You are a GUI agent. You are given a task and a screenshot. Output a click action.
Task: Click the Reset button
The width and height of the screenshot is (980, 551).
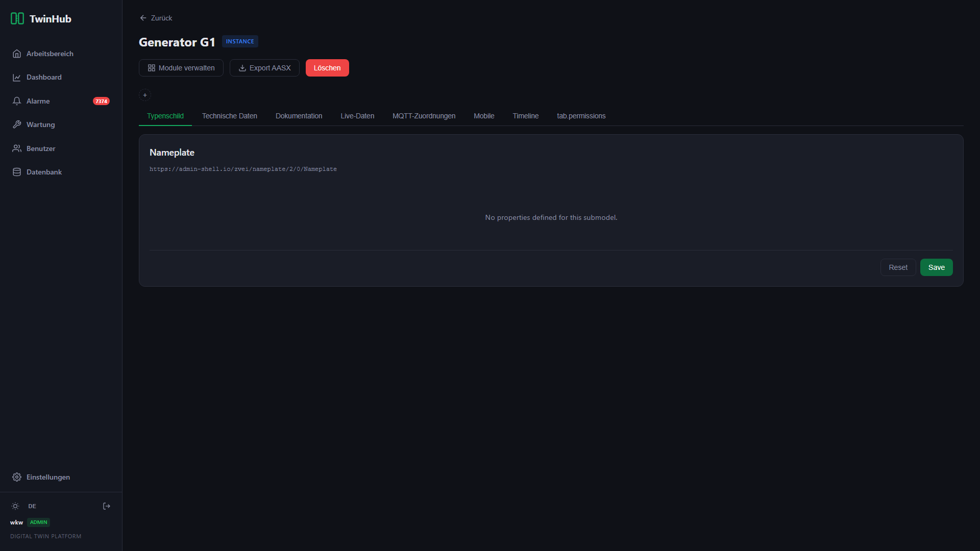tap(898, 267)
